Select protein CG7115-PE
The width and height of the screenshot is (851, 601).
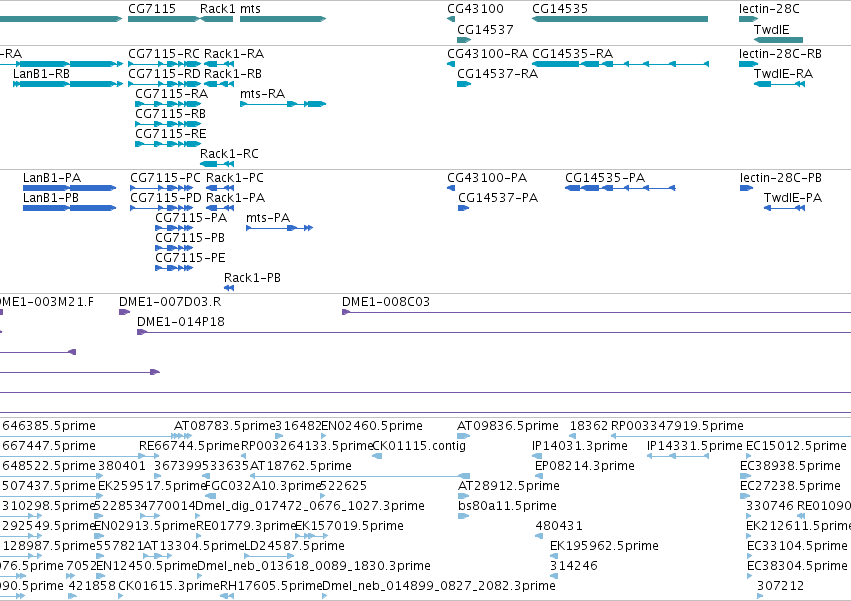pos(190,258)
